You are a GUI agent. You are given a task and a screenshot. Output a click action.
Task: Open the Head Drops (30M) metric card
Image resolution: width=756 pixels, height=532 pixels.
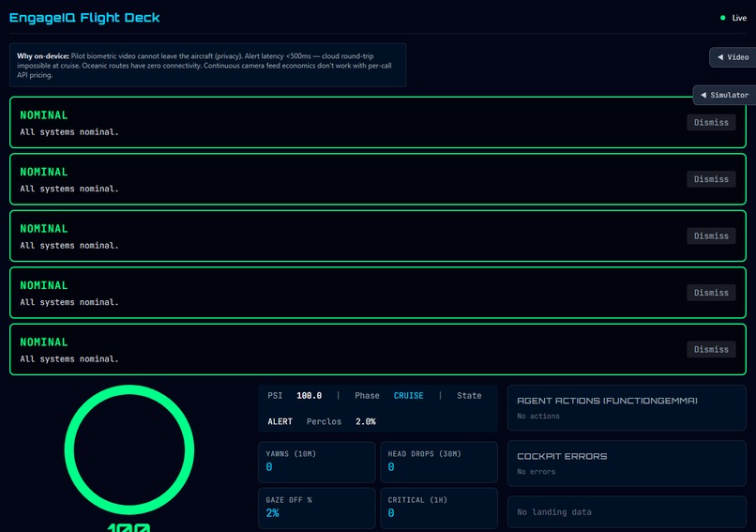[439, 462]
